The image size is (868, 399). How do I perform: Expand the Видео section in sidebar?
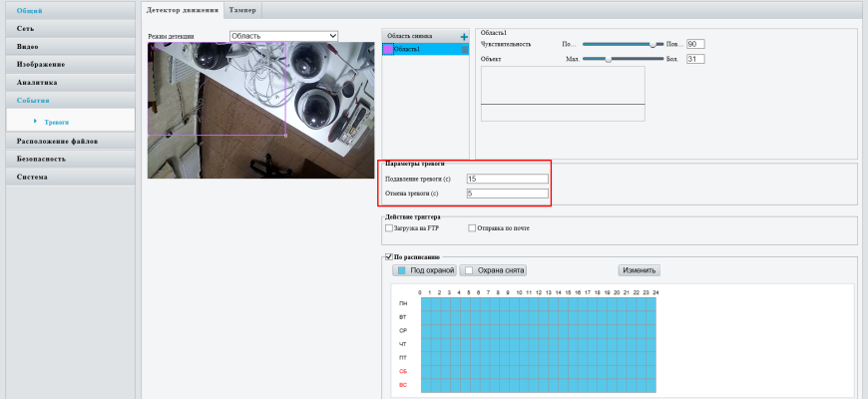click(x=68, y=47)
